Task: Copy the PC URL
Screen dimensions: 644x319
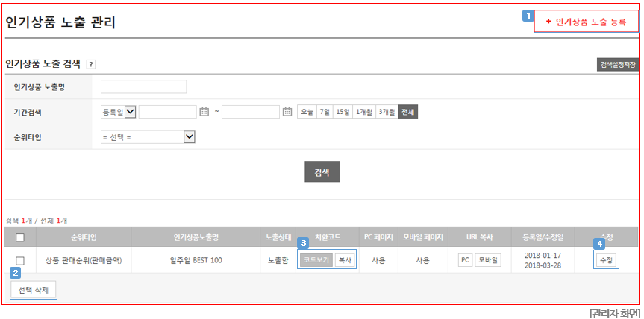Action: click(466, 260)
